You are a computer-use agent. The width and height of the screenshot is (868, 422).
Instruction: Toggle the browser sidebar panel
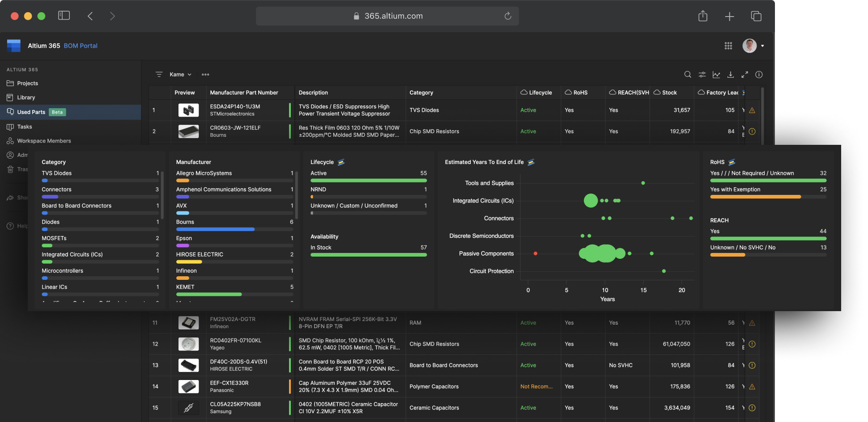click(64, 16)
